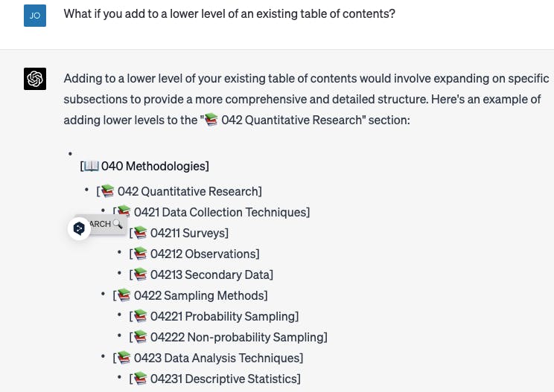Click the ChatGPT logo avatar

[35, 79]
